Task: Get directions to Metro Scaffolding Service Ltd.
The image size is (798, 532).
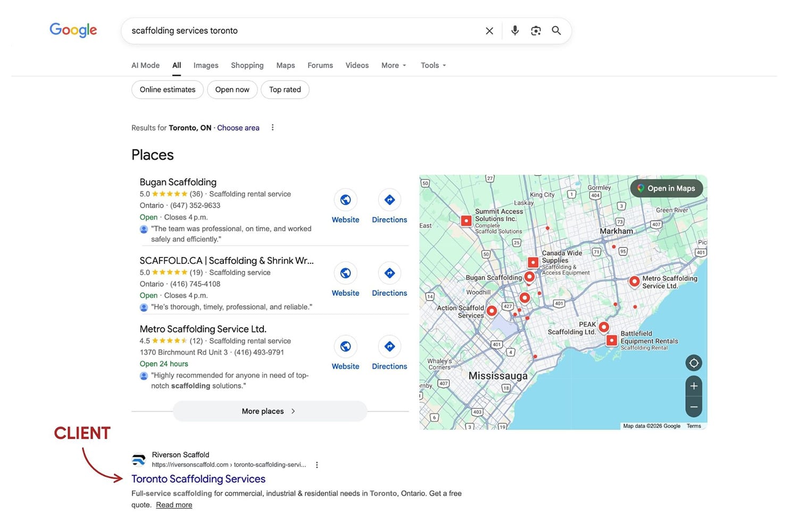Action: pos(389,346)
